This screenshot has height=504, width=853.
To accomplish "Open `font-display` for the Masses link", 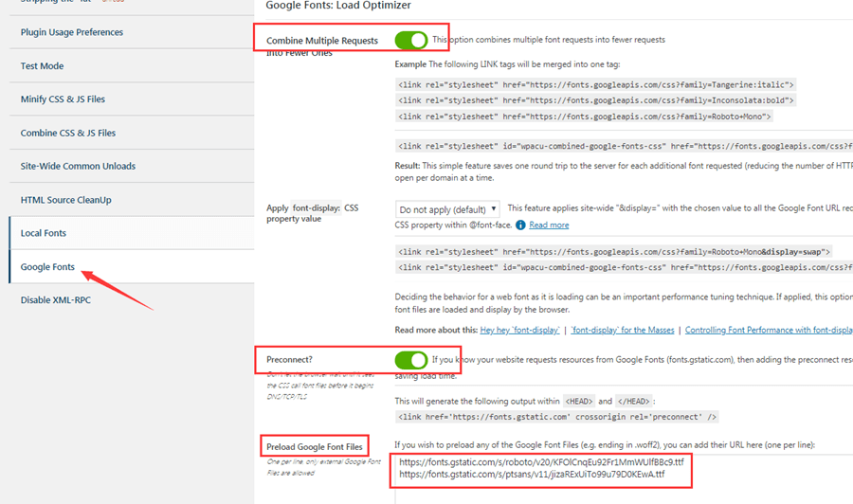I will 623,330.
